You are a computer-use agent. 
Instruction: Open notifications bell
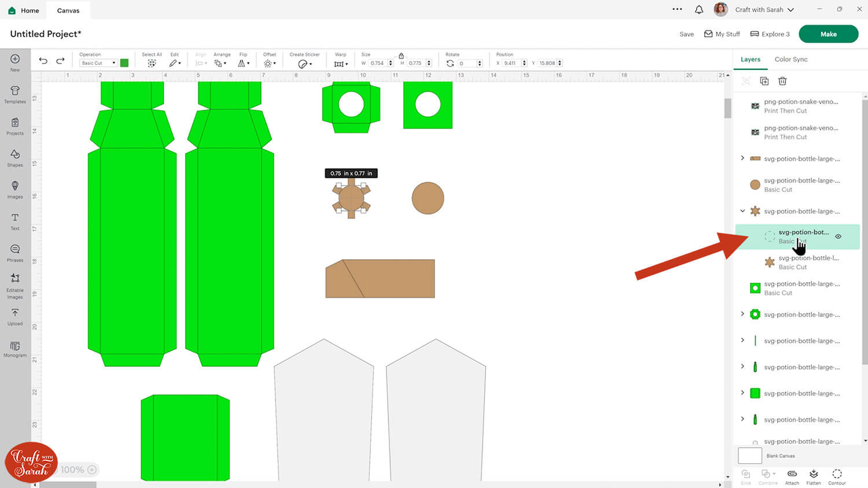pos(699,10)
